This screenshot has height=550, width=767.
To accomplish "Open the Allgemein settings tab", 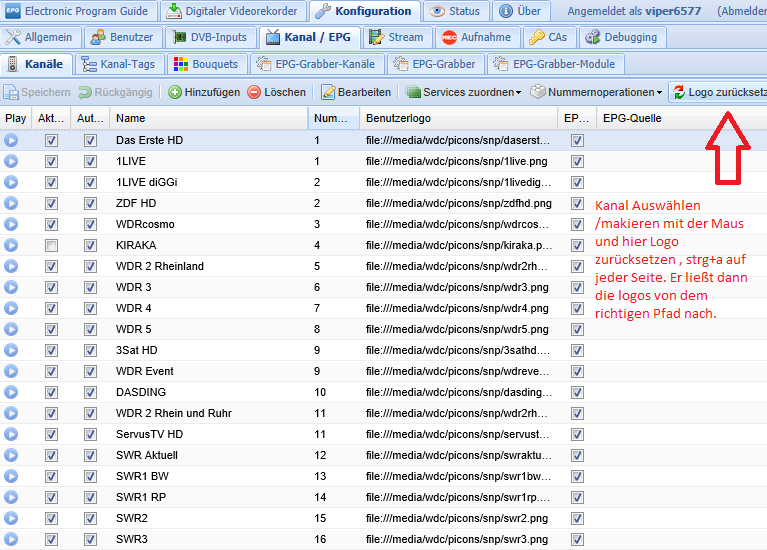I will 39,37.
